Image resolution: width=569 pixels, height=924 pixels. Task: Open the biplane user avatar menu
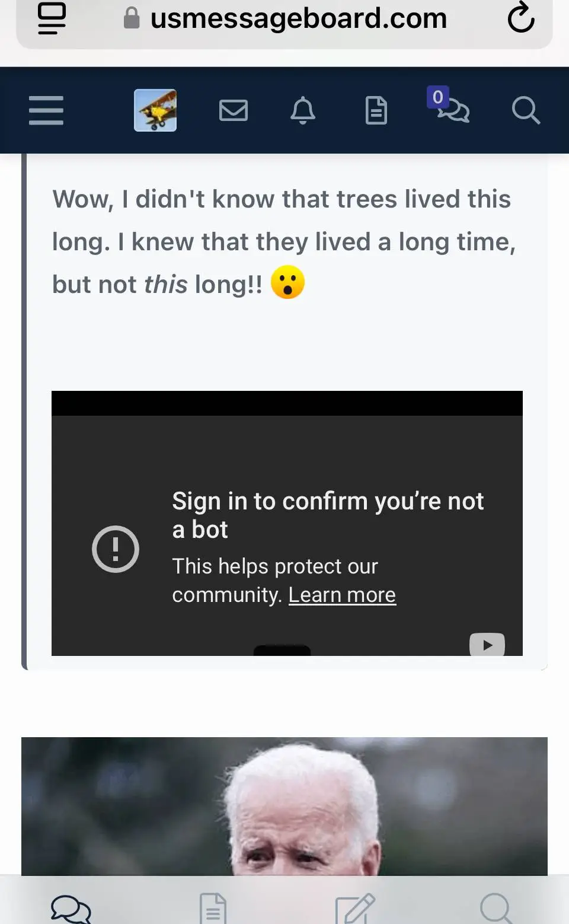point(155,110)
